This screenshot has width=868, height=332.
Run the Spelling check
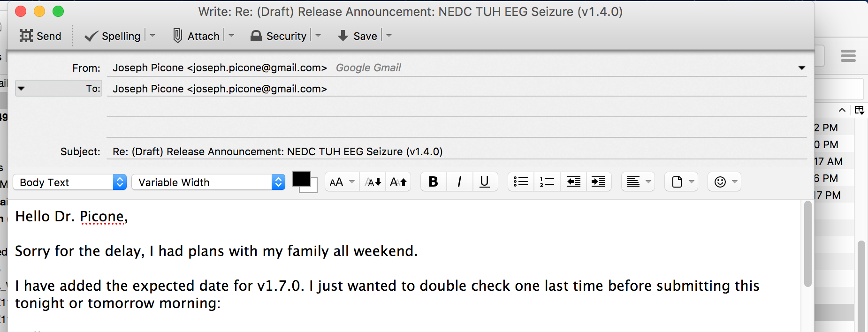tap(113, 36)
